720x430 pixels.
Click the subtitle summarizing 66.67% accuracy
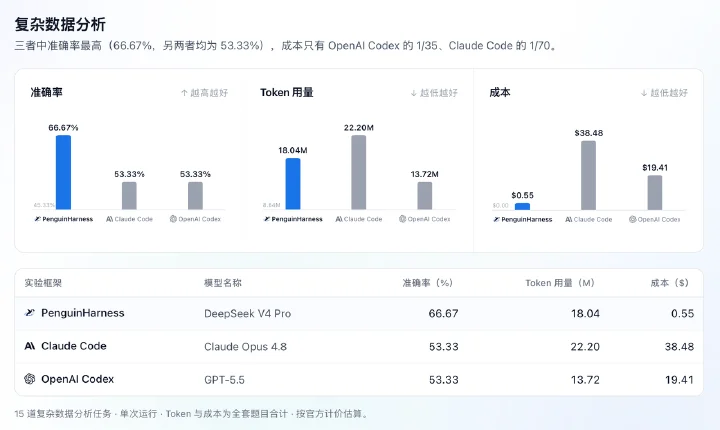coord(287,45)
